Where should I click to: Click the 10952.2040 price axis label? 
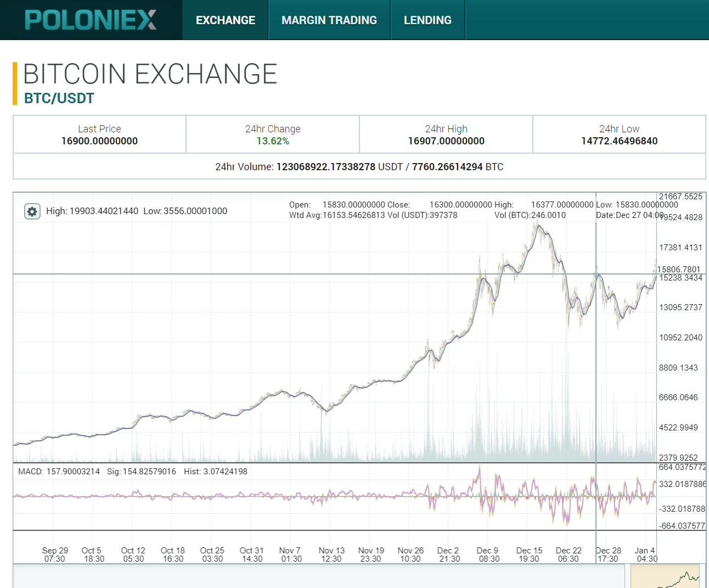[x=680, y=338]
